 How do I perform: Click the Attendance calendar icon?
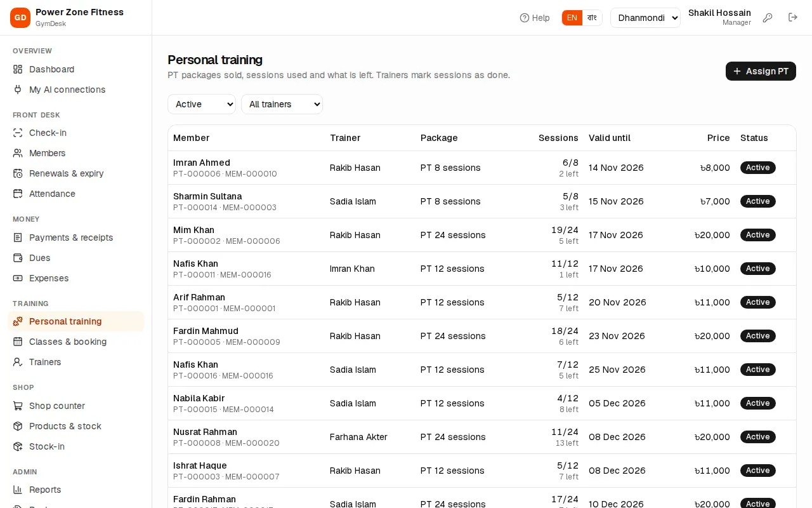tap(18, 194)
